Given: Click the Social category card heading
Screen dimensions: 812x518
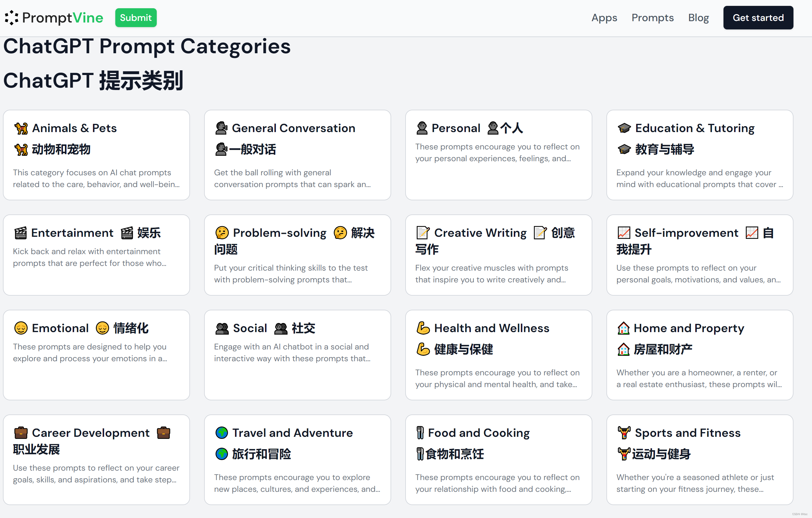Looking at the screenshot, I should [x=250, y=328].
